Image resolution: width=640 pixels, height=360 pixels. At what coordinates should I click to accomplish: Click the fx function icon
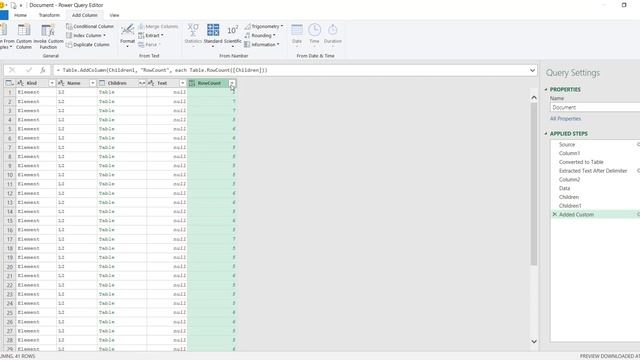(42, 70)
